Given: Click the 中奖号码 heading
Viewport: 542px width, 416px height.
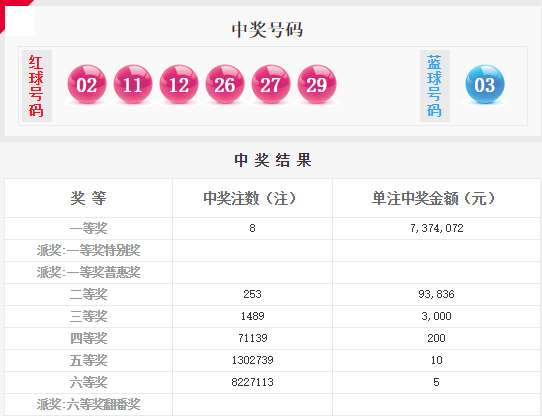Looking at the screenshot, I should point(267,29).
